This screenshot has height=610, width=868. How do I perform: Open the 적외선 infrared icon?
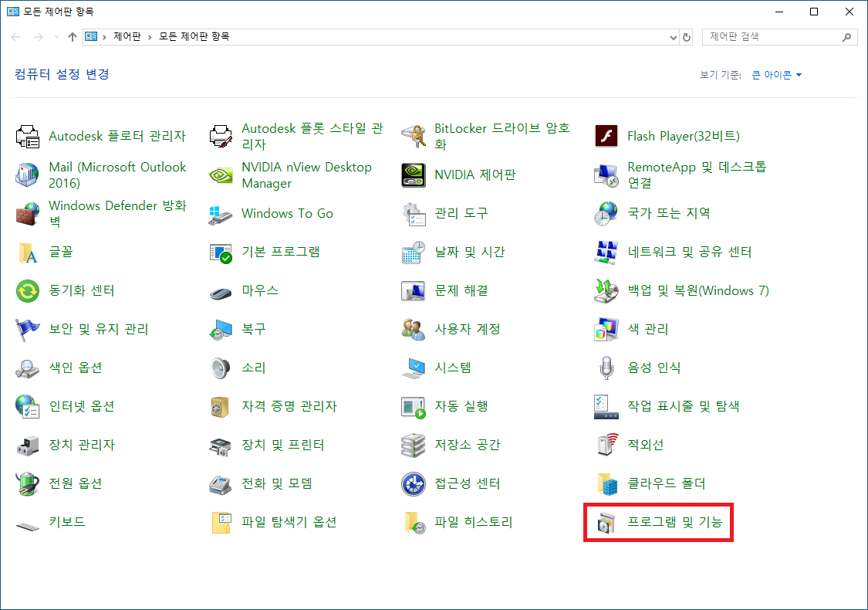[x=606, y=445]
